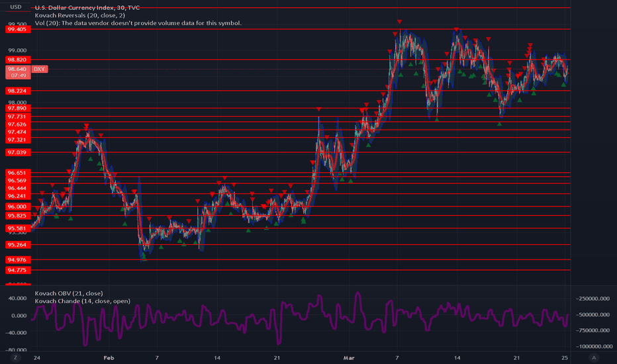Select the 97.321 price level label
This screenshot has height=364, width=617.
[x=18, y=140]
